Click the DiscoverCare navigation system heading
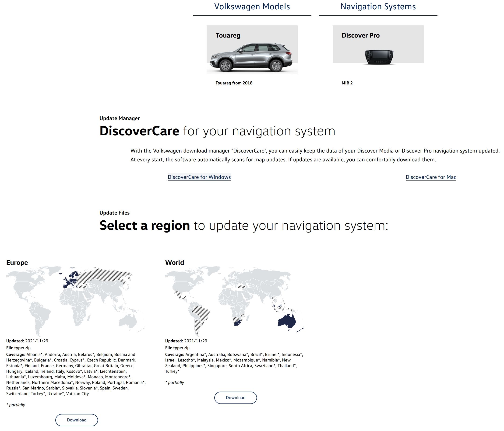504x431 pixels. 217,131
